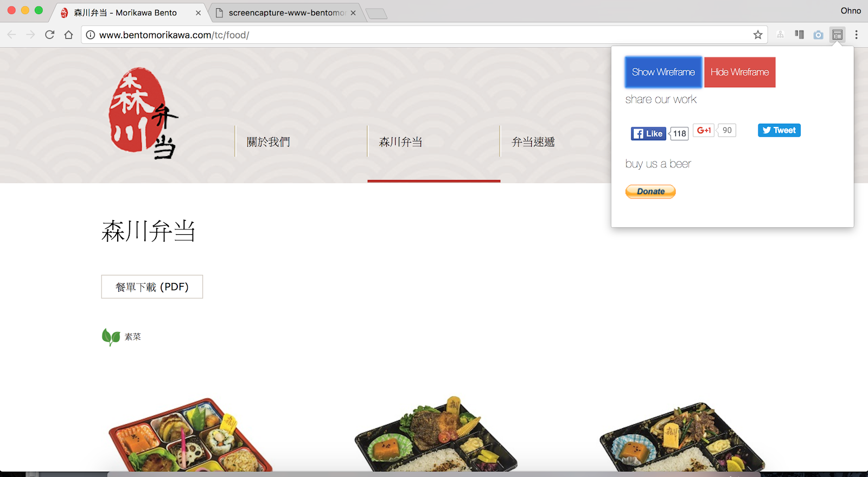View site information icon in address bar
This screenshot has height=477, width=868.
point(91,35)
